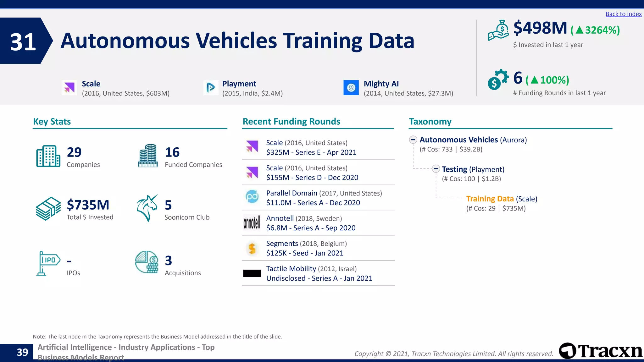Viewport: 644px width, 362px height.
Task: Click the Key Stats section heading
Action: point(52,122)
